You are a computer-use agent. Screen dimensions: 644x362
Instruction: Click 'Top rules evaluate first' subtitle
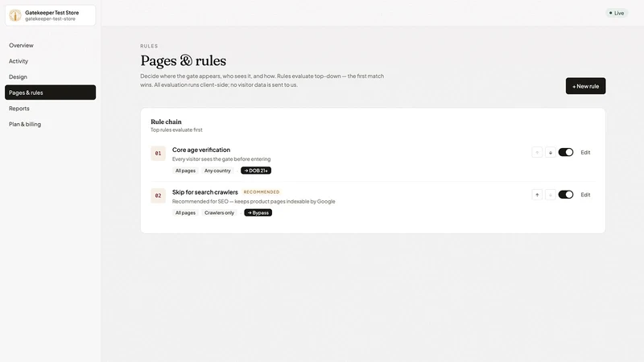pyautogui.click(x=176, y=130)
